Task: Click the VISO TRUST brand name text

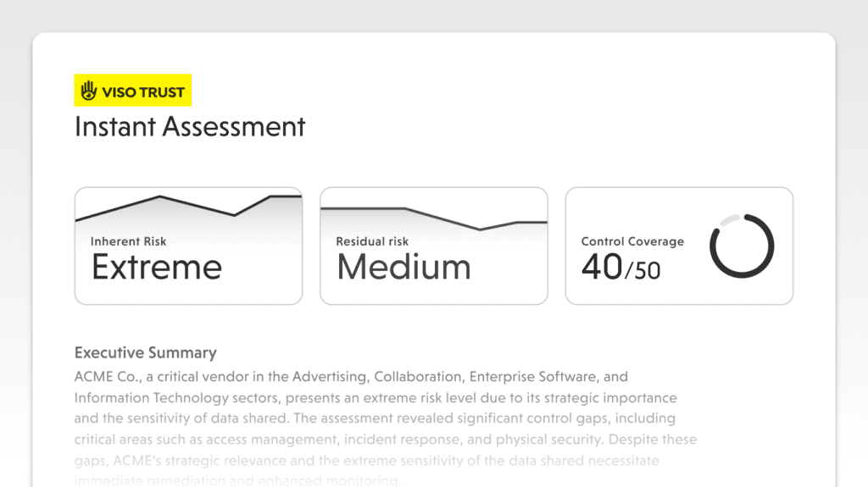Action: (x=143, y=91)
